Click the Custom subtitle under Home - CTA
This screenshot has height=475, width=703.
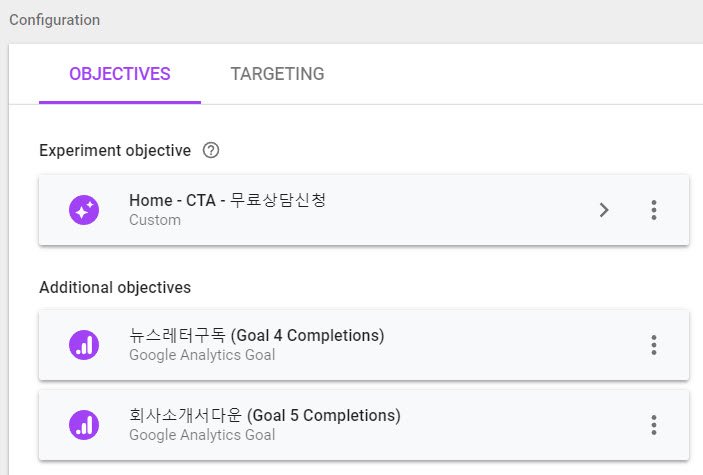(x=154, y=220)
